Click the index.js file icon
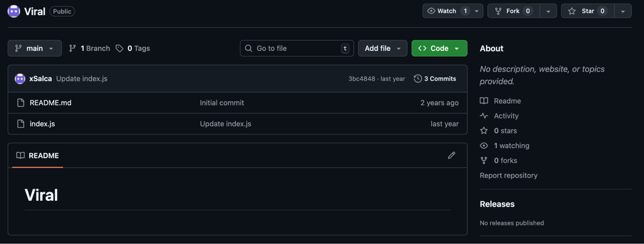The image size is (644, 244). click(x=21, y=124)
